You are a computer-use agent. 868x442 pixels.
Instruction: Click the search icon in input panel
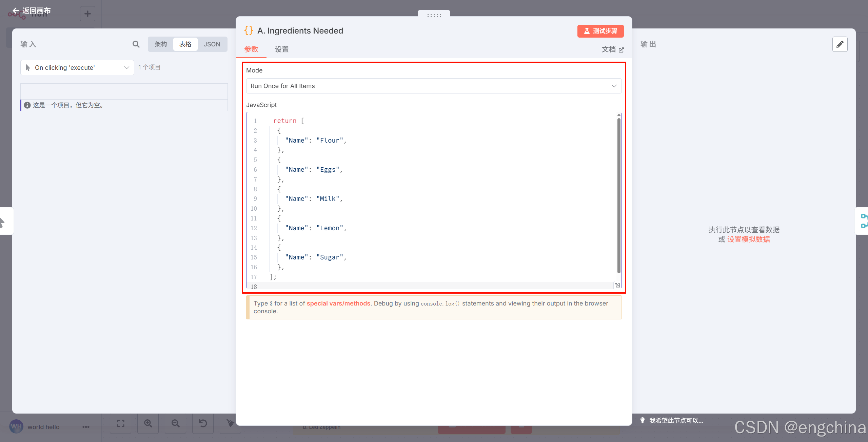tap(136, 44)
